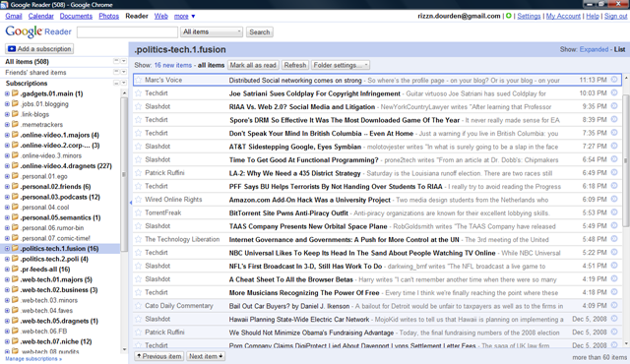The image size is (630, 364).
Task: Open original link icon for 5:53 PM item
Action: (x=614, y=212)
